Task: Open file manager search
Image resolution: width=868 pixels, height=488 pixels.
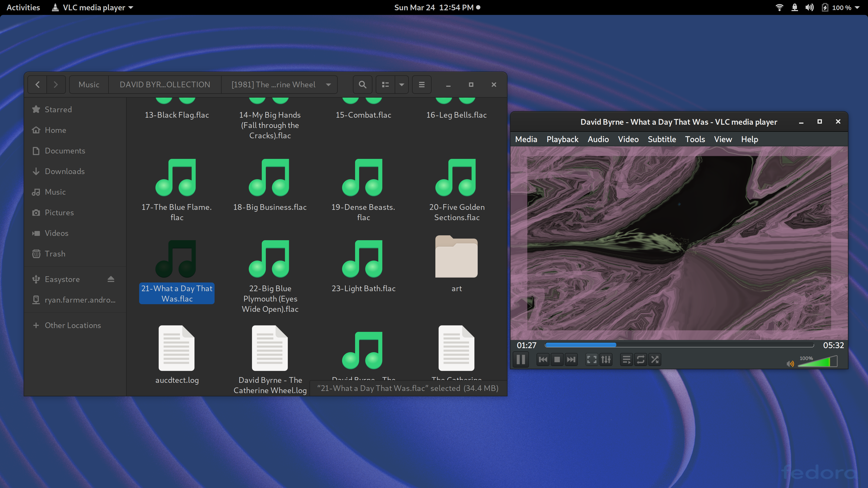Action: [362, 85]
